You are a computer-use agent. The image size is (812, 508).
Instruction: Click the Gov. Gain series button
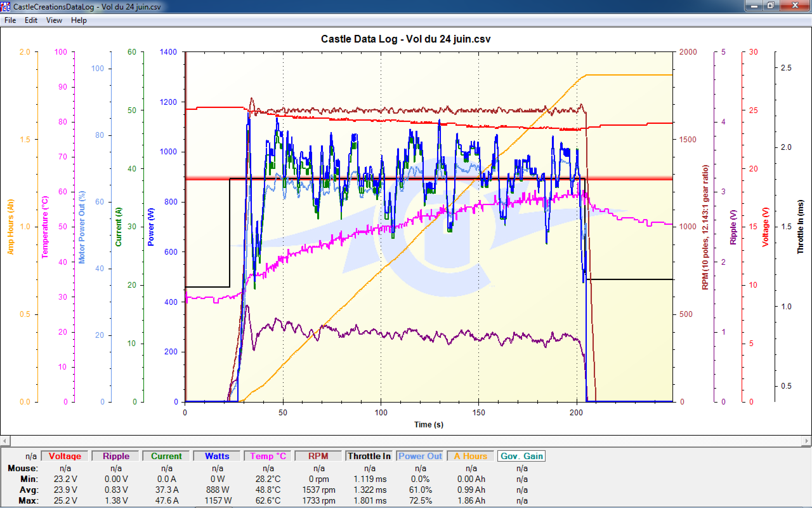point(521,456)
